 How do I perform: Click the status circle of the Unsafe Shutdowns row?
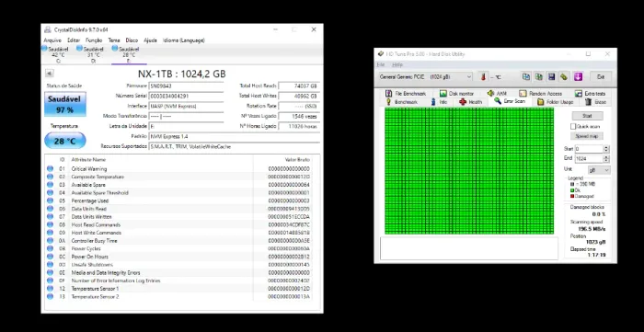(x=50, y=265)
